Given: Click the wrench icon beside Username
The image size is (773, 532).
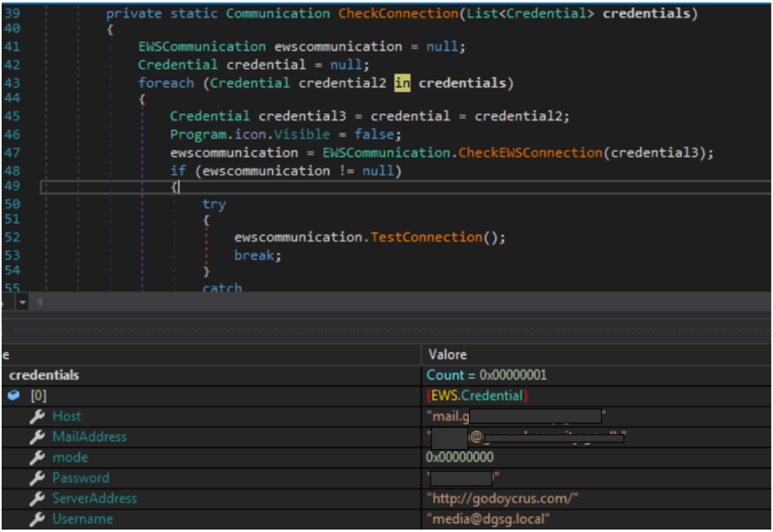Looking at the screenshot, I should 37,519.
